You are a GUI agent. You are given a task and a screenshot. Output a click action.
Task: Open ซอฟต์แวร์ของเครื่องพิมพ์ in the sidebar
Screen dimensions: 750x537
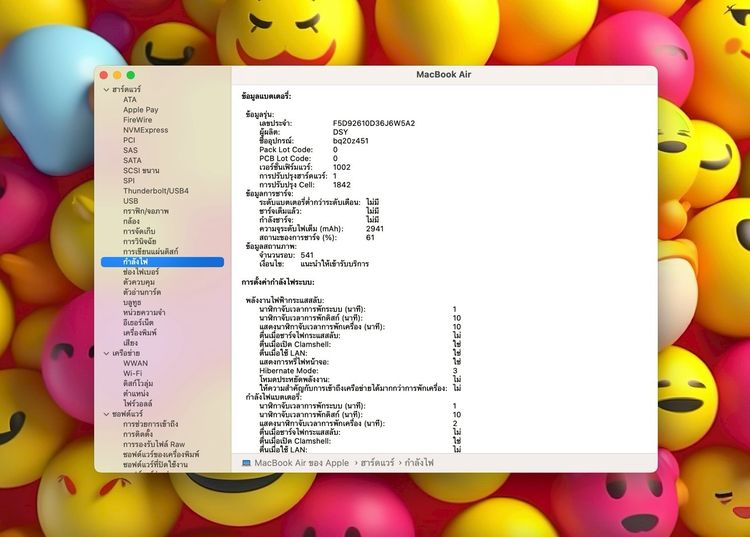click(161, 454)
